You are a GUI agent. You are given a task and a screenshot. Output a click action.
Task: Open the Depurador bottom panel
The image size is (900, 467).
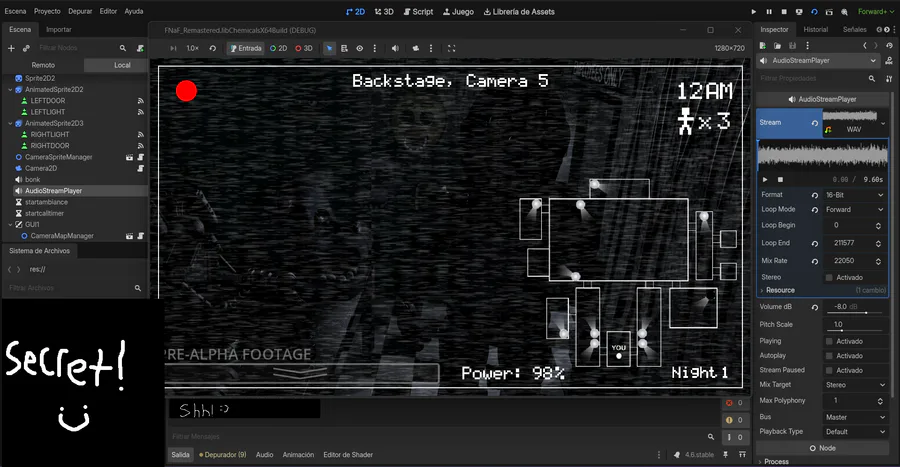pyautogui.click(x=223, y=454)
